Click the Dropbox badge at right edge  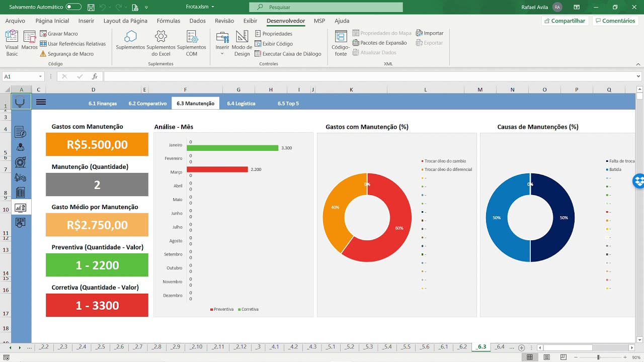[638, 181]
